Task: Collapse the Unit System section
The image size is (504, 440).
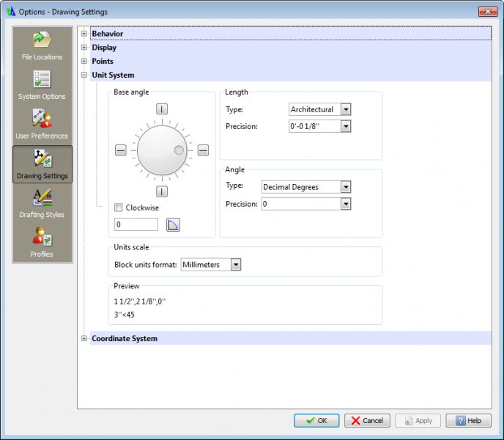Action: [84, 75]
